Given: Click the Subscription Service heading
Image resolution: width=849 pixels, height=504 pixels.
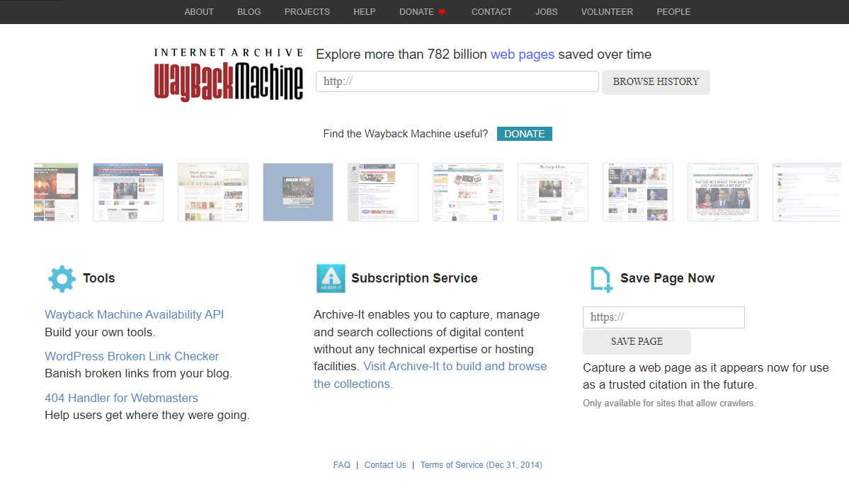Looking at the screenshot, I should tap(414, 278).
